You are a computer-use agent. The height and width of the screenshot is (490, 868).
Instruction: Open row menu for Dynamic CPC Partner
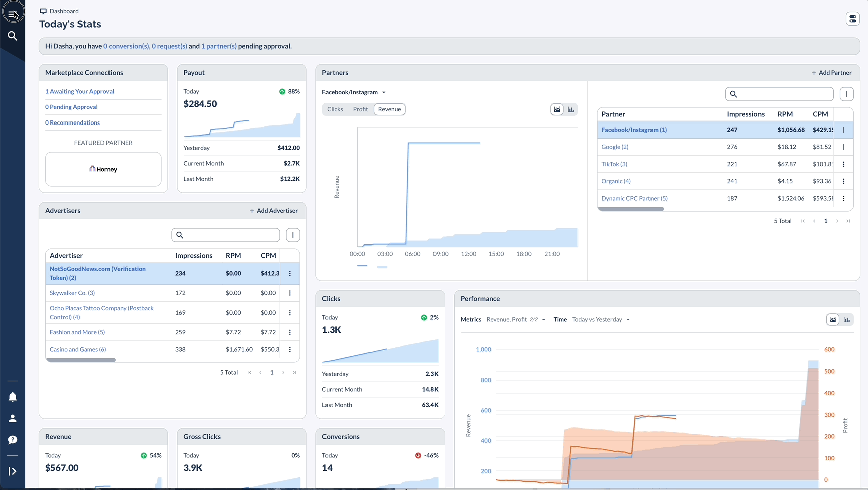[x=844, y=198]
